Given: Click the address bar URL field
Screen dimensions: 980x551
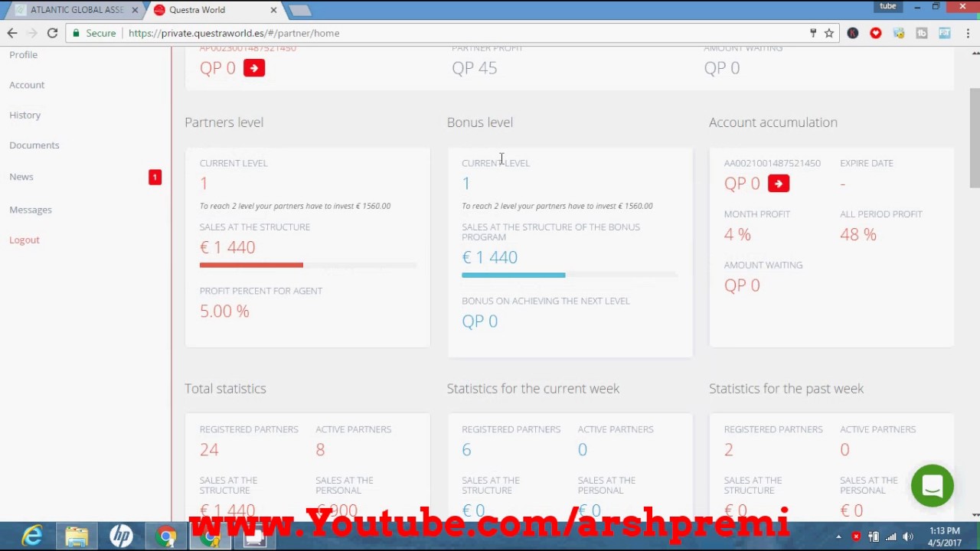Looking at the screenshot, I should click(x=459, y=33).
